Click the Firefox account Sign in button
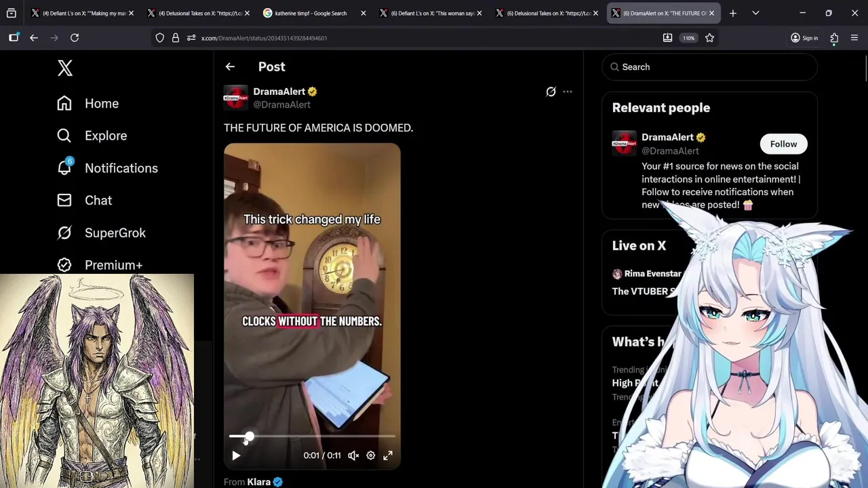Image resolution: width=868 pixels, height=488 pixels. (804, 38)
